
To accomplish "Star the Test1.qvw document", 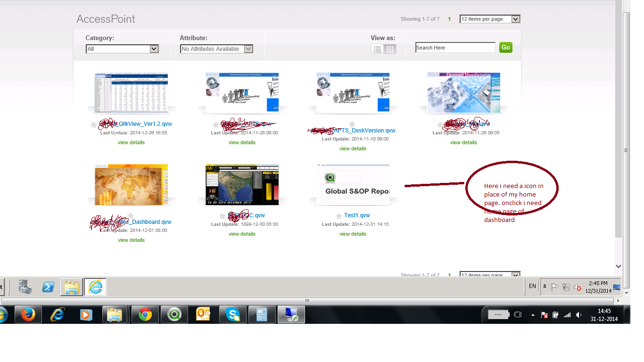I will tap(339, 216).
